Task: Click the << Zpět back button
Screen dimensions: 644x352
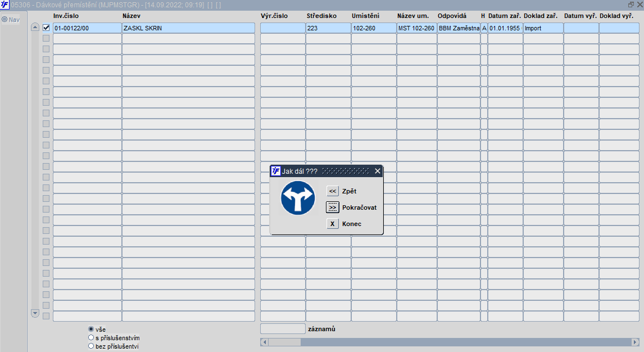Action: 332,191
